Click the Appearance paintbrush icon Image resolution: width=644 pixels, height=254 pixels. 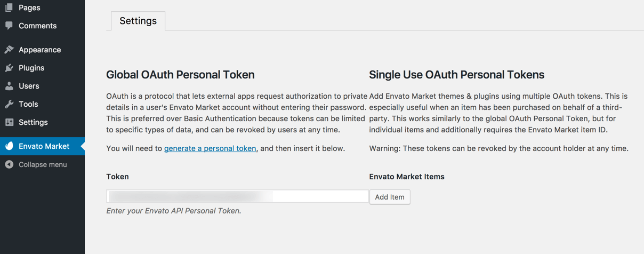coord(9,50)
